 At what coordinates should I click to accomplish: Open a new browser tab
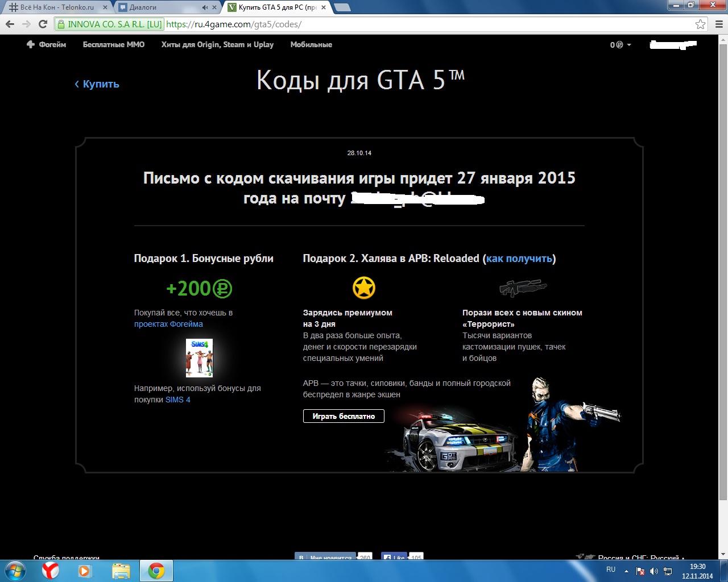click(342, 7)
